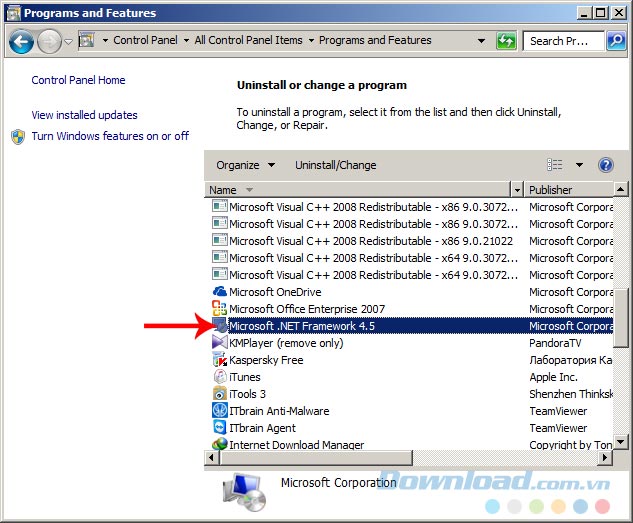The image size is (633, 523).
Task: Open the help question mark icon
Action: click(x=605, y=165)
